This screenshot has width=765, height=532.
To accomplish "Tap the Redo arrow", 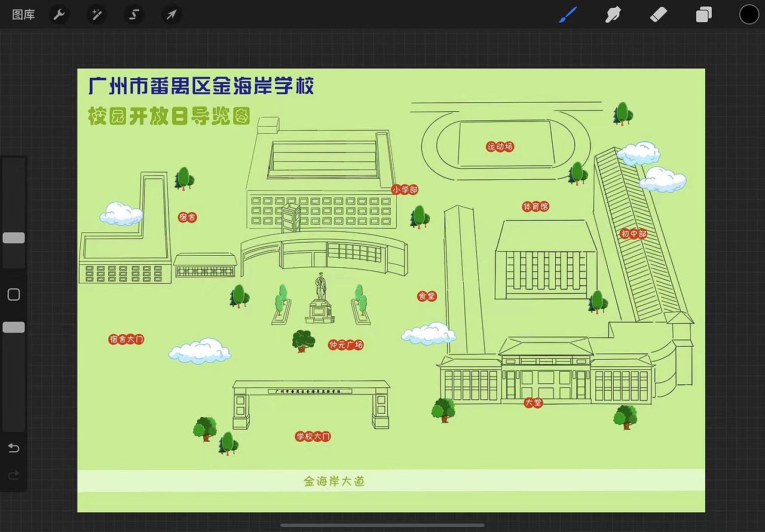I will [x=13, y=475].
